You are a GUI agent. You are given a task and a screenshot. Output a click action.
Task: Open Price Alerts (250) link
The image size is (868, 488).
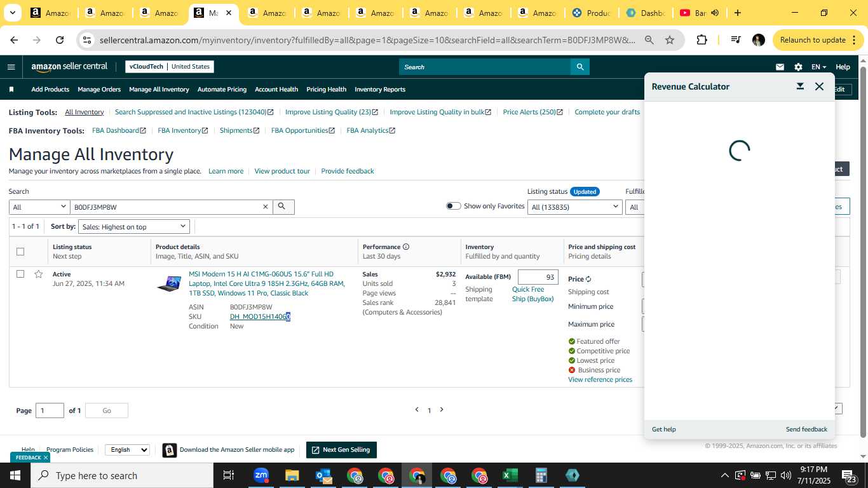[532, 112]
